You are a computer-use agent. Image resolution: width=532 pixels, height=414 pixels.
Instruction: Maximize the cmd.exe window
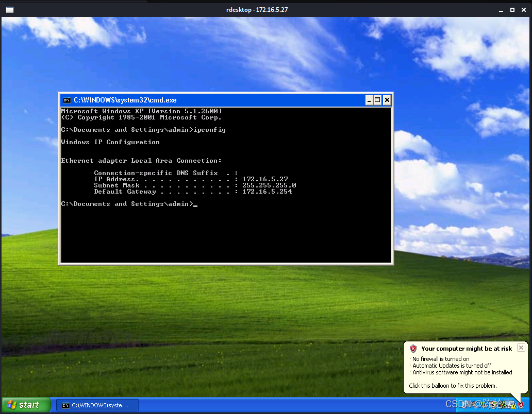click(x=377, y=100)
